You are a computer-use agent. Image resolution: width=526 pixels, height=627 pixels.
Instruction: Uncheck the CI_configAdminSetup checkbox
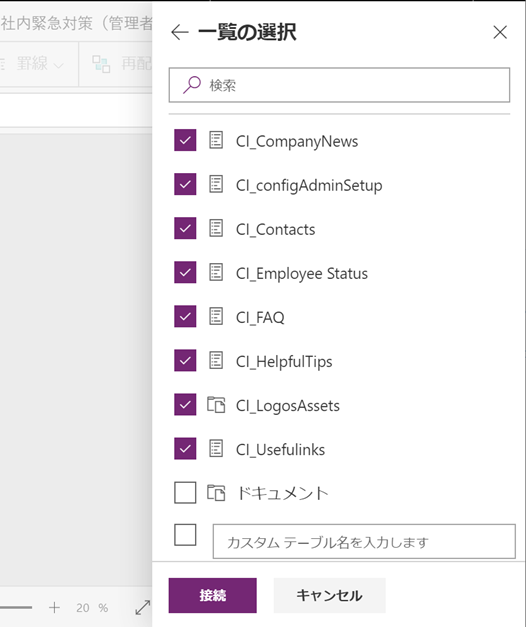185,184
